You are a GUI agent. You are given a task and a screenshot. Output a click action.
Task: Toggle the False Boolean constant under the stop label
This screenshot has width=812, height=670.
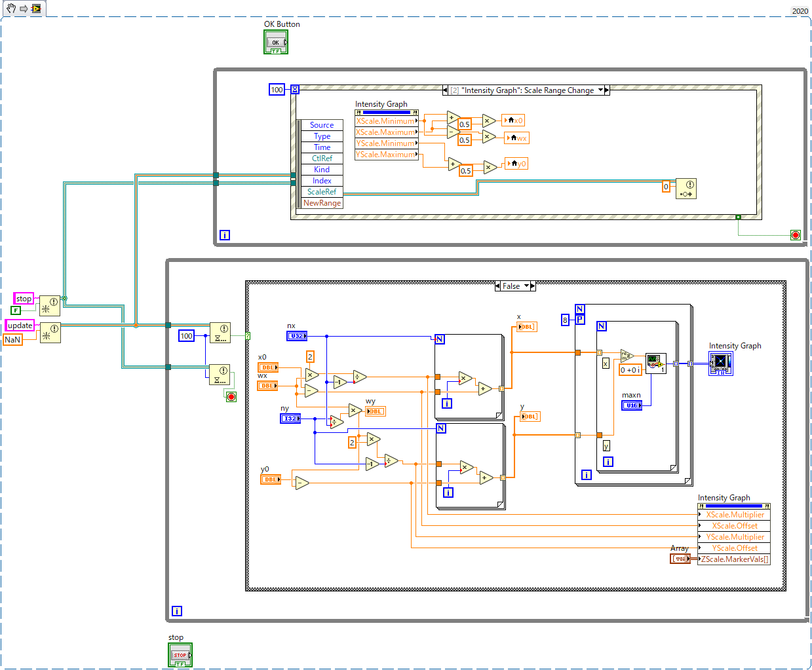click(16, 310)
